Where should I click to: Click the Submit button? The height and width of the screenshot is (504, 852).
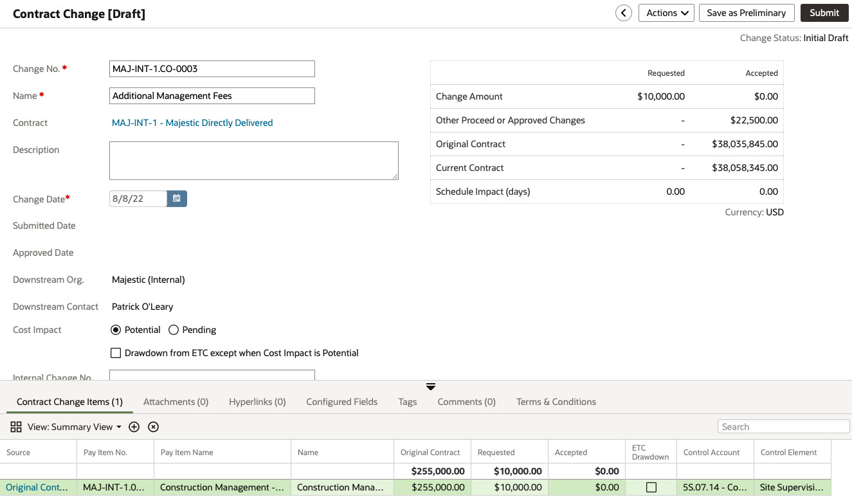click(824, 13)
